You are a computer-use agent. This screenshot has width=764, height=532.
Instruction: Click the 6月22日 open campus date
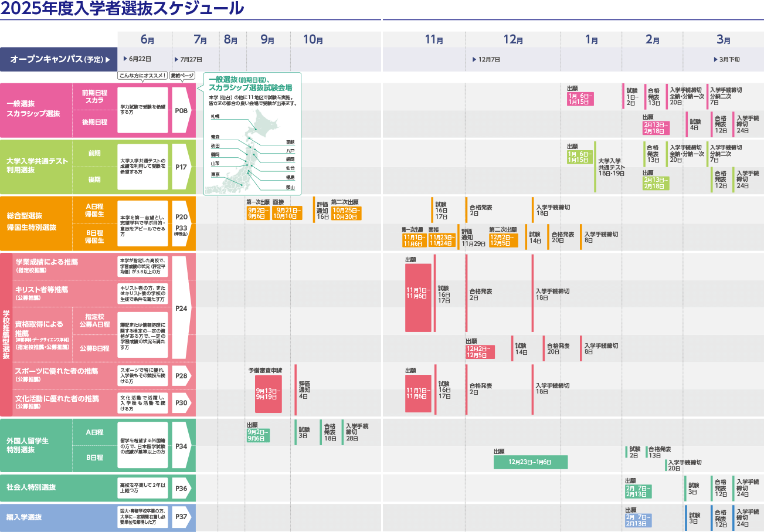coord(137,59)
